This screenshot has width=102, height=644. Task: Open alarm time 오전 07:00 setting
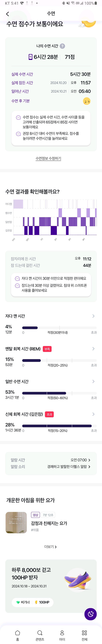coord(80,460)
